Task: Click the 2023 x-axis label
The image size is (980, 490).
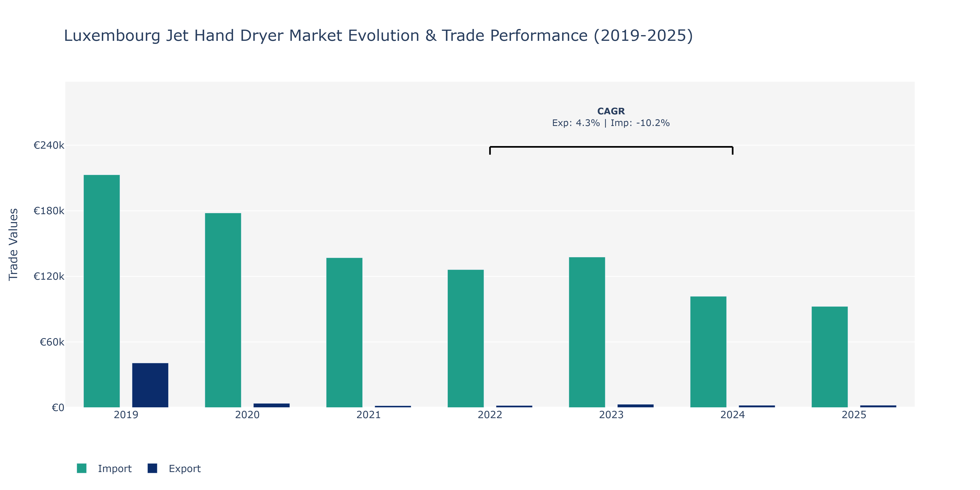Action: [x=611, y=415]
